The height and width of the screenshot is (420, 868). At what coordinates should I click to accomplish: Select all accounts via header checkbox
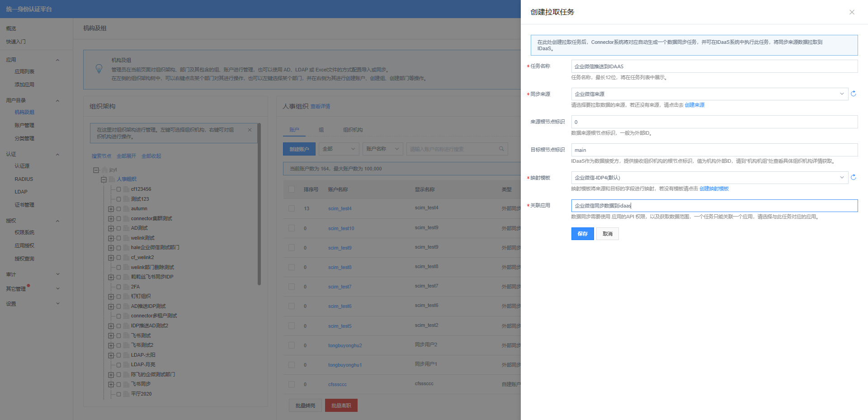(292, 189)
